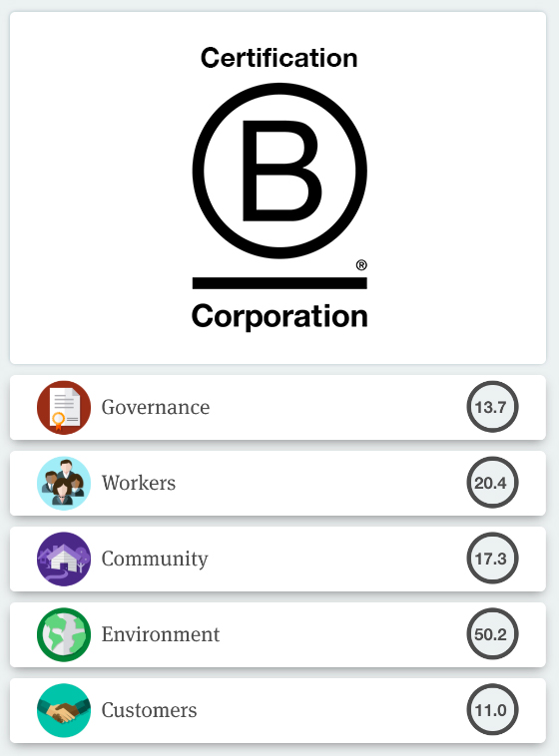Select the Workers score badge 20.4
Viewport: 559px width, 756px height.
pos(492,483)
